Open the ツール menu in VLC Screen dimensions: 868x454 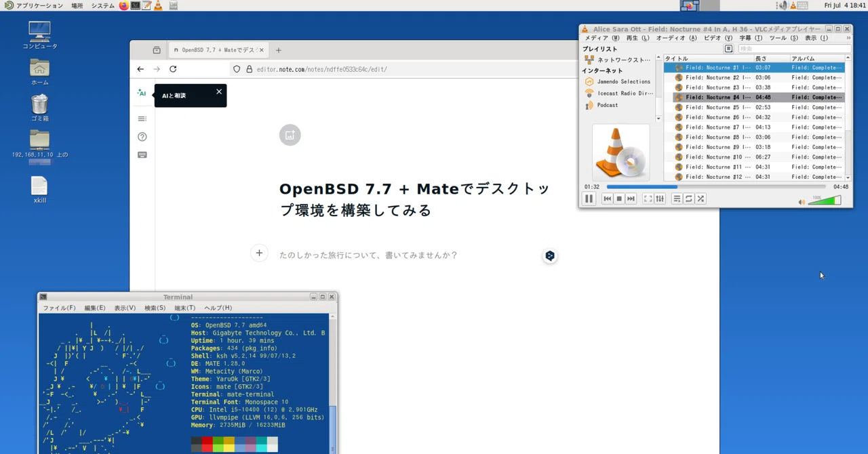(x=783, y=39)
